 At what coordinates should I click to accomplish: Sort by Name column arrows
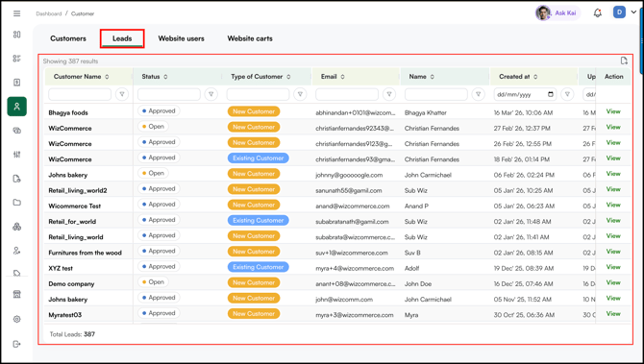pyautogui.click(x=433, y=77)
